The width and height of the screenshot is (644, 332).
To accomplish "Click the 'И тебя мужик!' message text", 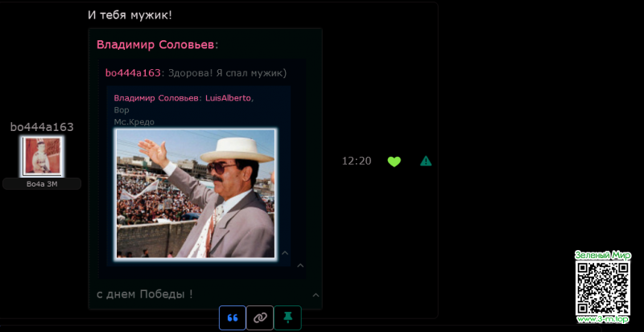I will (x=130, y=15).
